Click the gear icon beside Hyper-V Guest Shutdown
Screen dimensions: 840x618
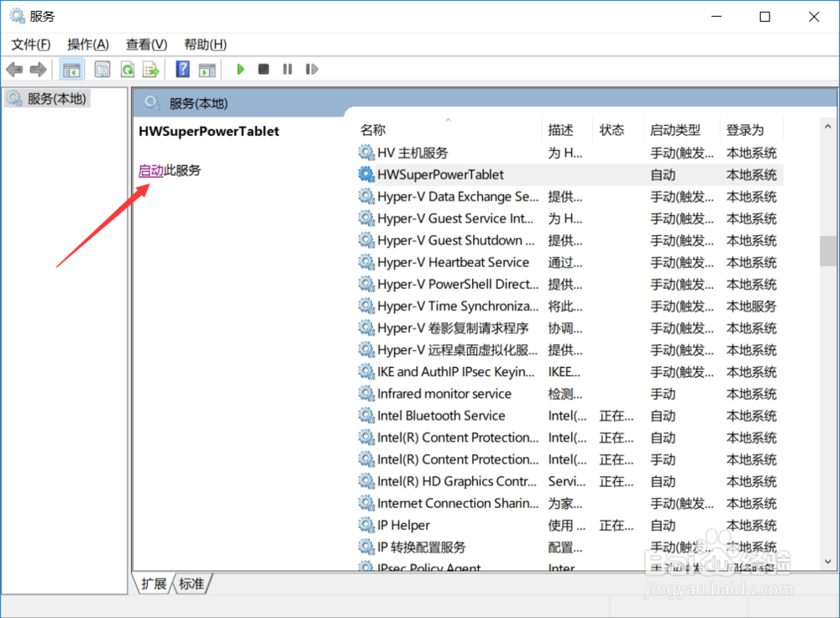pos(366,240)
